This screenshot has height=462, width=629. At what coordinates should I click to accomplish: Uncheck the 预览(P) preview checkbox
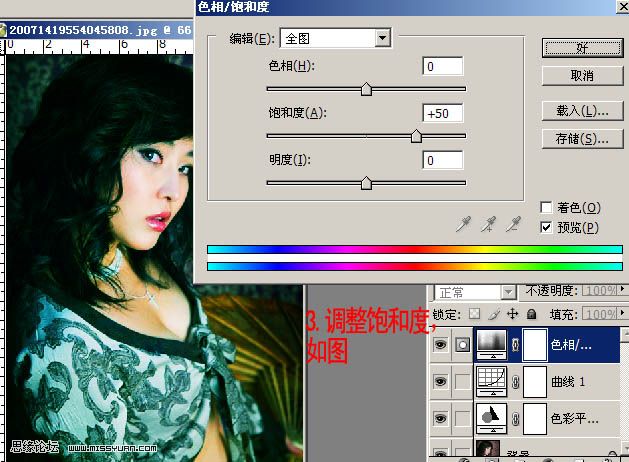(546, 227)
